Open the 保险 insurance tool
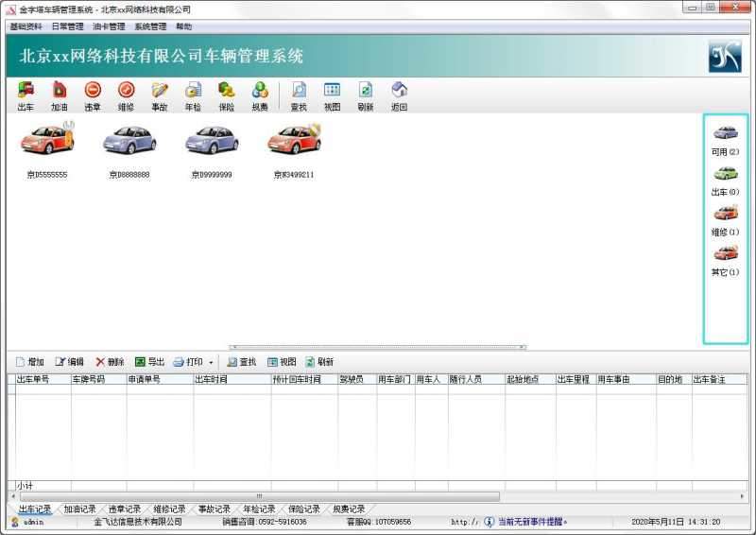The image size is (756, 535). click(x=227, y=96)
